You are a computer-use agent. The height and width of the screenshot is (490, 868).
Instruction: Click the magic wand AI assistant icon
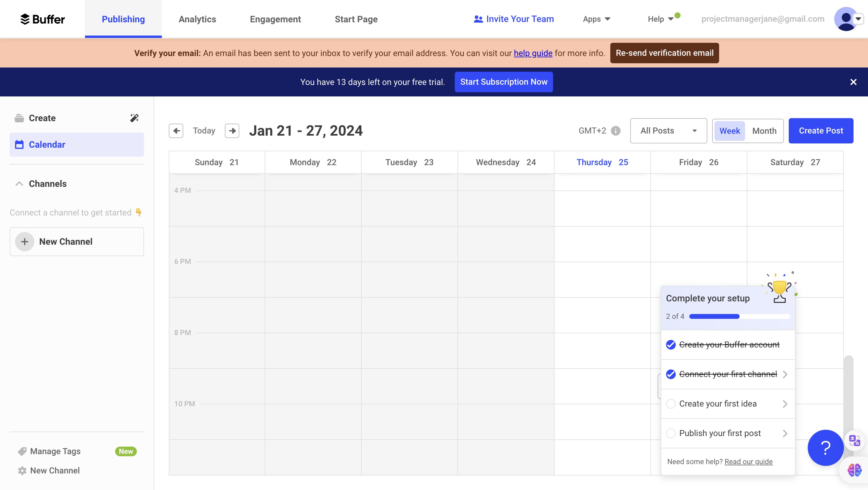pyautogui.click(x=134, y=118)
